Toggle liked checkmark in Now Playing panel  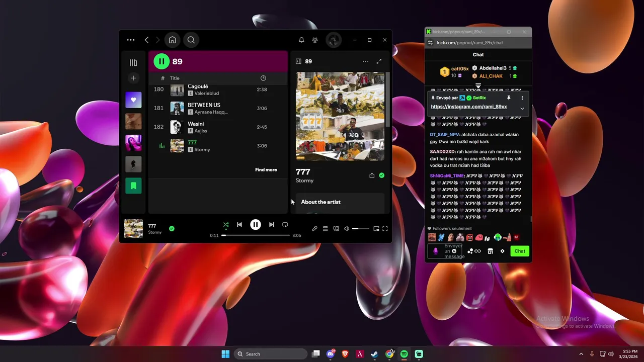coord(381,175)
